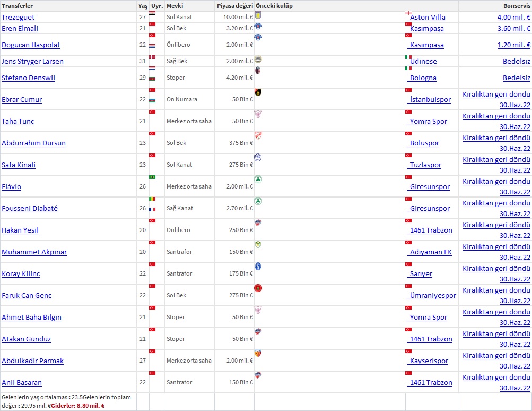
Task: Open İstanbulspor club link
Action: 430,99
